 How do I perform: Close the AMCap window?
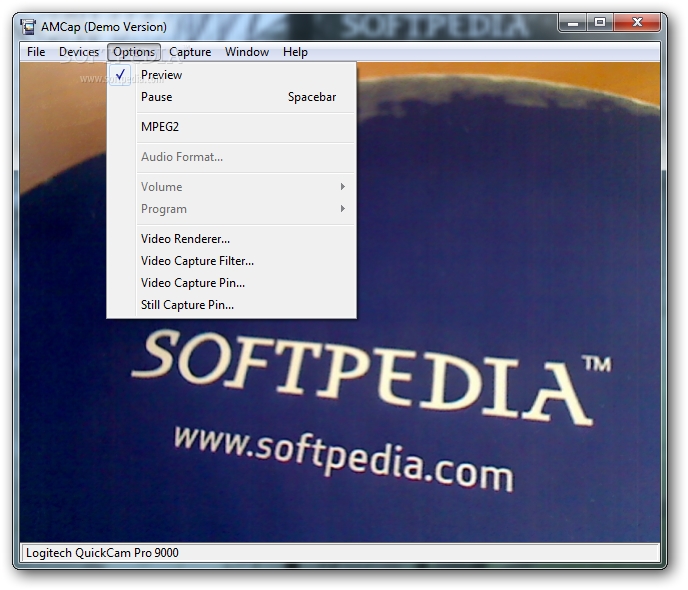point(637,23)
